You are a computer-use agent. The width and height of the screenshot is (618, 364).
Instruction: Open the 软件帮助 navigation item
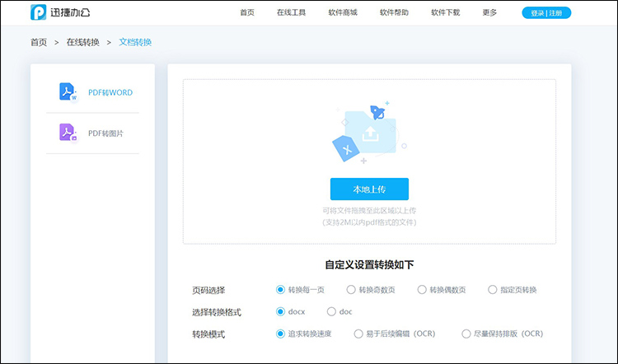[394, 12]
